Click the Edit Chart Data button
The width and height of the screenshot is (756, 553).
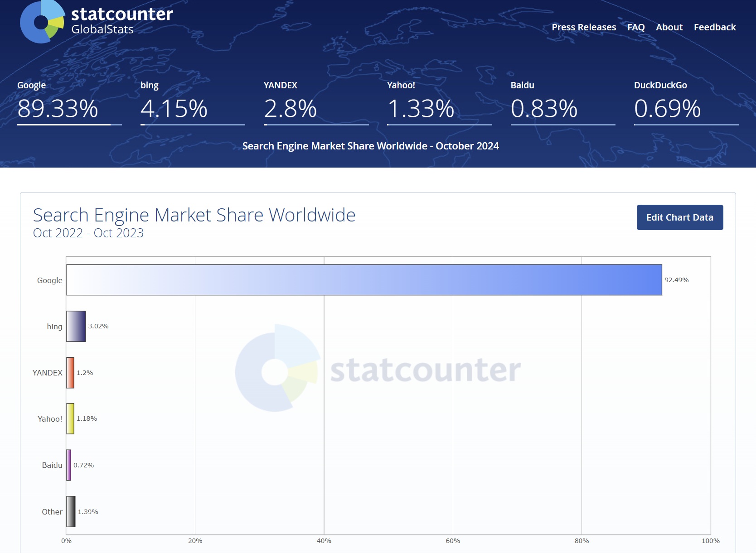[x=680, y=217]
